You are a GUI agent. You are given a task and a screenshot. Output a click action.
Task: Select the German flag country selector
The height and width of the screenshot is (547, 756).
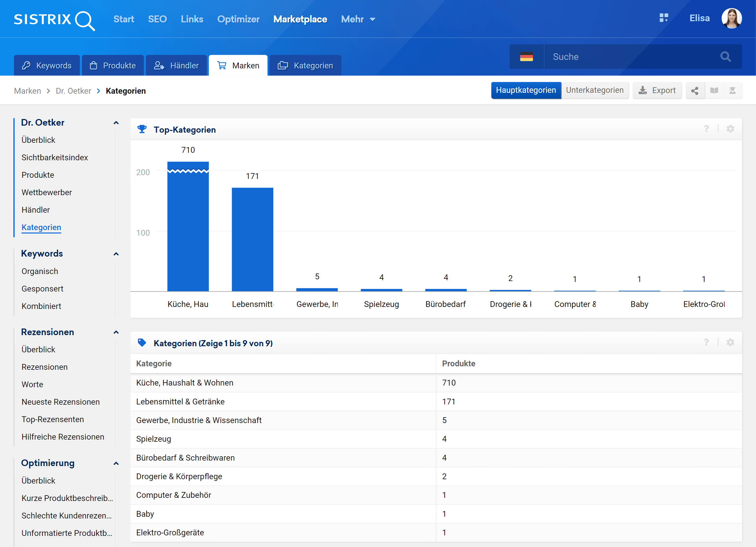point(526,57)
